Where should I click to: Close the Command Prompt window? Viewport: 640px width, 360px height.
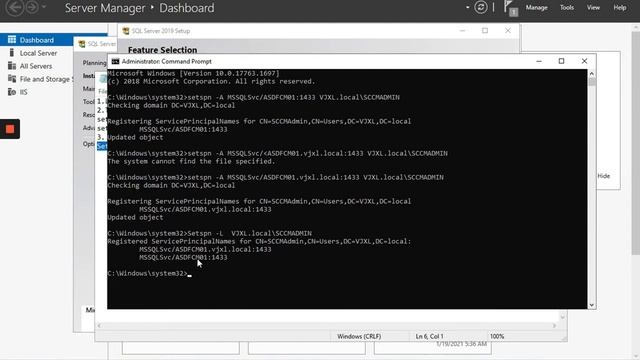point(584,61)
